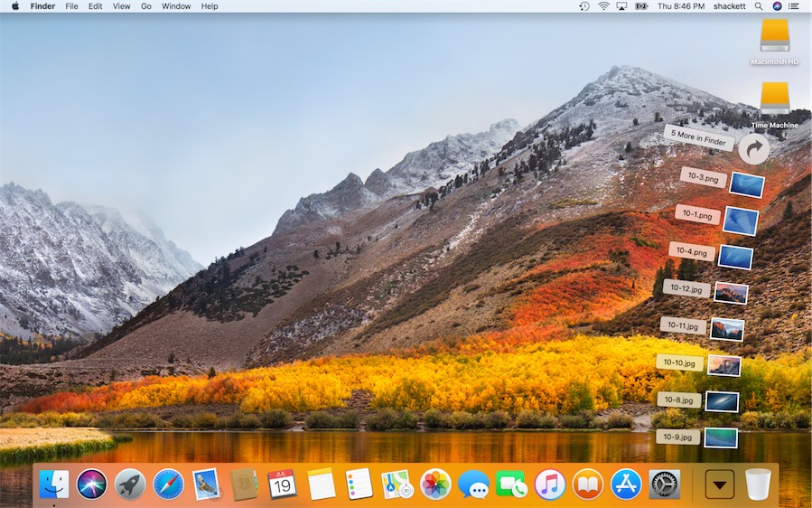
Task: Open iBooks app in Dock
Action: coord(587,484)
